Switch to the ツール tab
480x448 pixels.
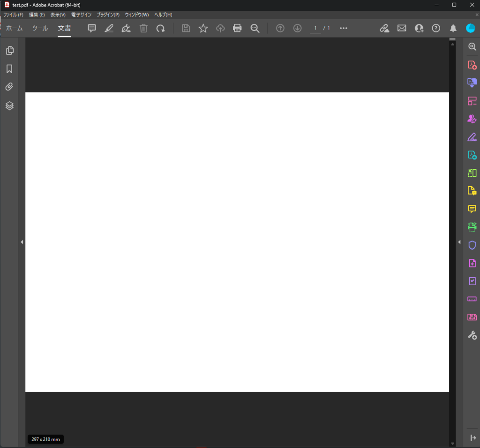coord(40,28)
